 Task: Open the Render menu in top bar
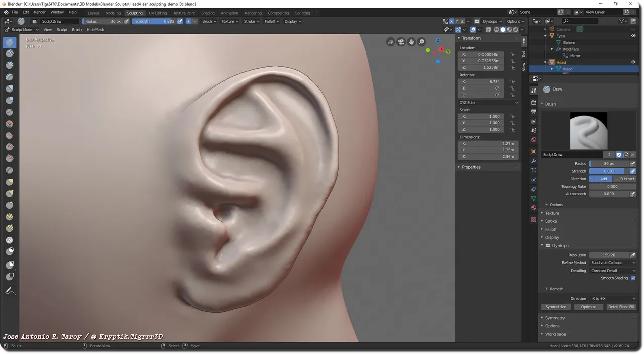click(x=39, y=12)
